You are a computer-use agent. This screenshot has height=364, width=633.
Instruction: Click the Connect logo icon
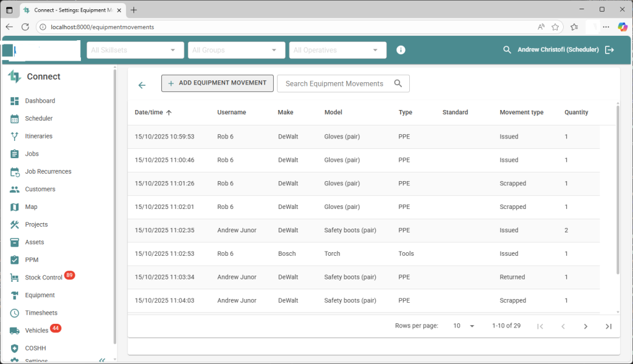[x=15, y=76]
